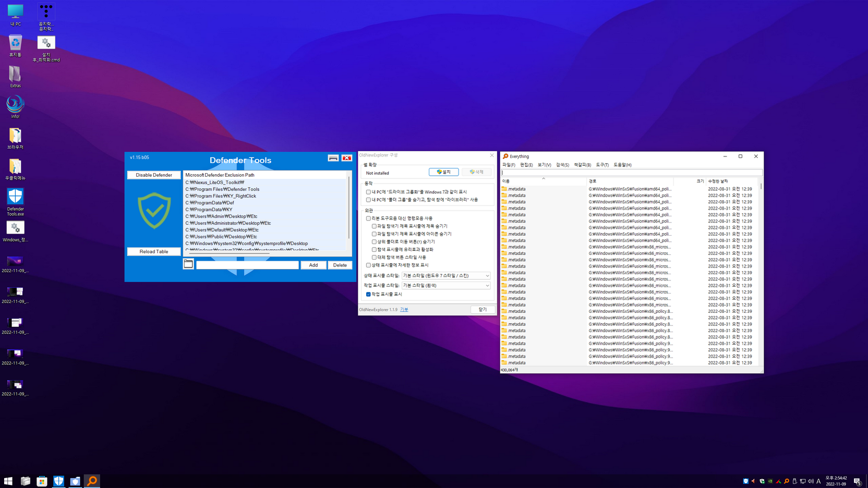Screen dimensions: 868x488
Task: Open the 내 PC desktop icon
Action: (x=15, y=15)
